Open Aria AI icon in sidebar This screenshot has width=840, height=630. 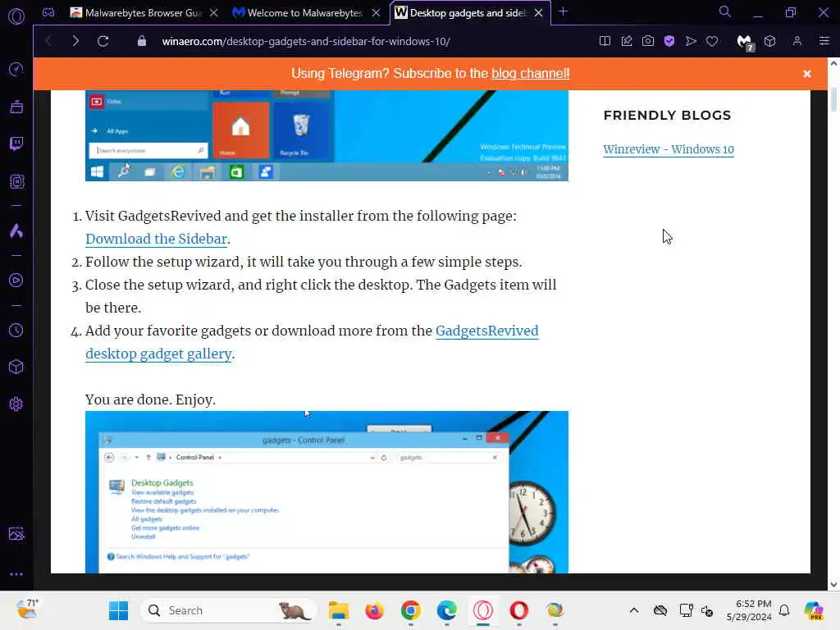16,231
